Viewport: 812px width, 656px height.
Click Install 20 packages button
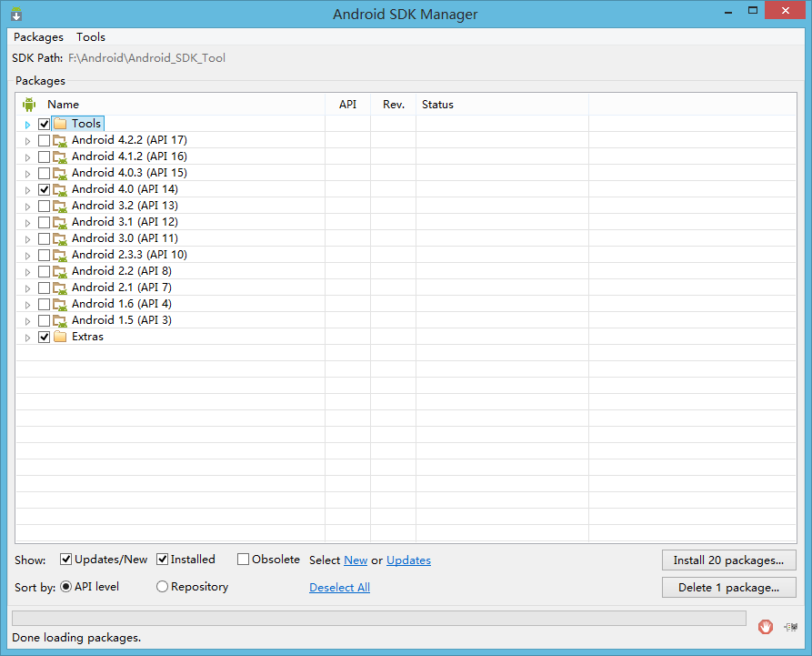tap(728, 560)
